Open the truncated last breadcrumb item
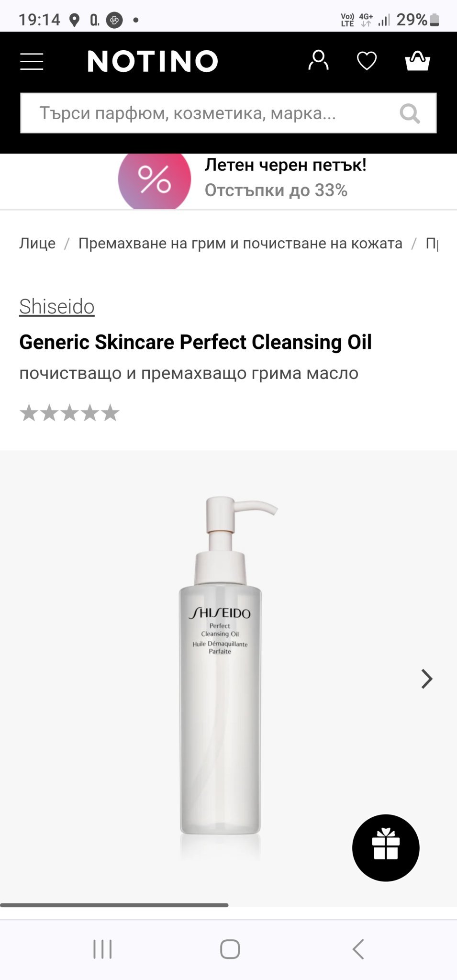The height and width of the screenshot is (980, 457). tap(432, 243)
